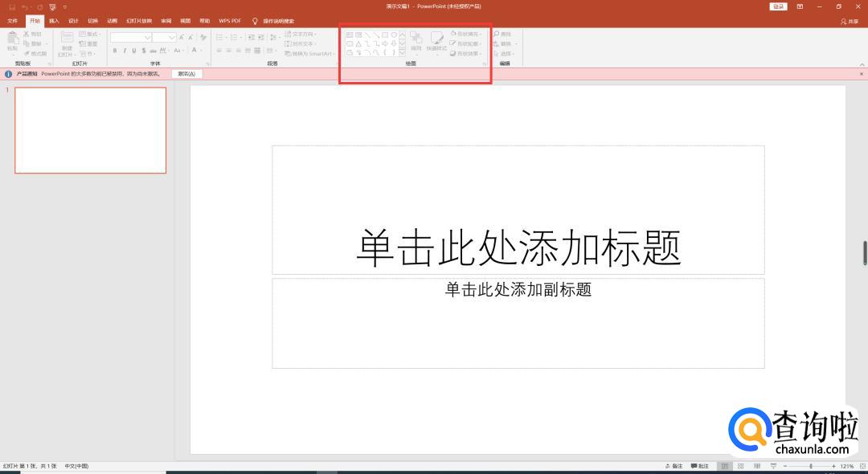Screen dimensions: 868x474
Task: Toggle Bold formatting (B)
Action: coord(115,51)
